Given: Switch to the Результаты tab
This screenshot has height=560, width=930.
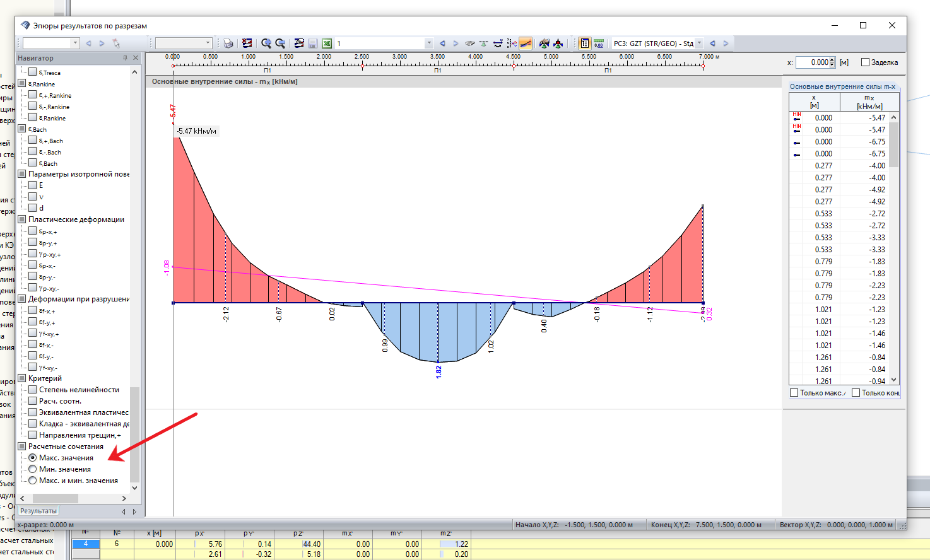Looking at the screenshot, I should point(38,511).
